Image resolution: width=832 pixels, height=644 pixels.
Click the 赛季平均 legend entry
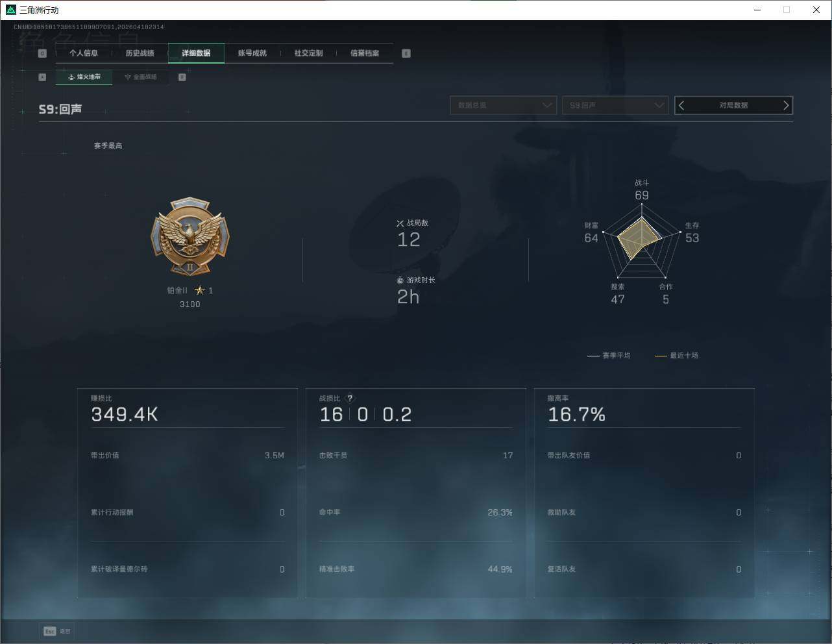pyautogui.click(x=609, y=356)
